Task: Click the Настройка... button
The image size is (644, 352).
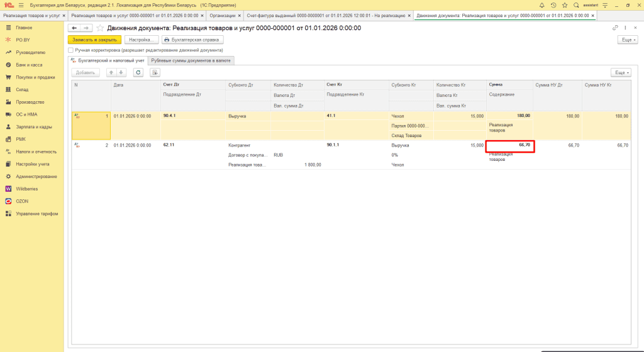Action: coord(141,40)
